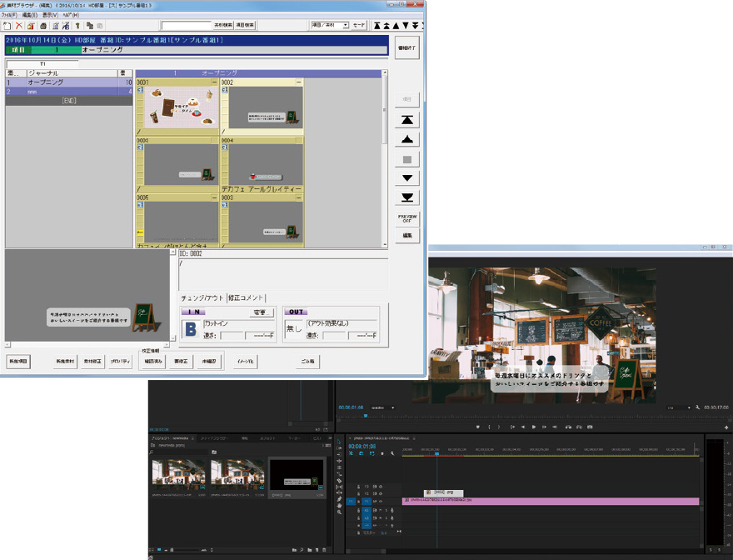Select the pink video clip on timeline
Screen dimensions: 733x560
point(550,501)
